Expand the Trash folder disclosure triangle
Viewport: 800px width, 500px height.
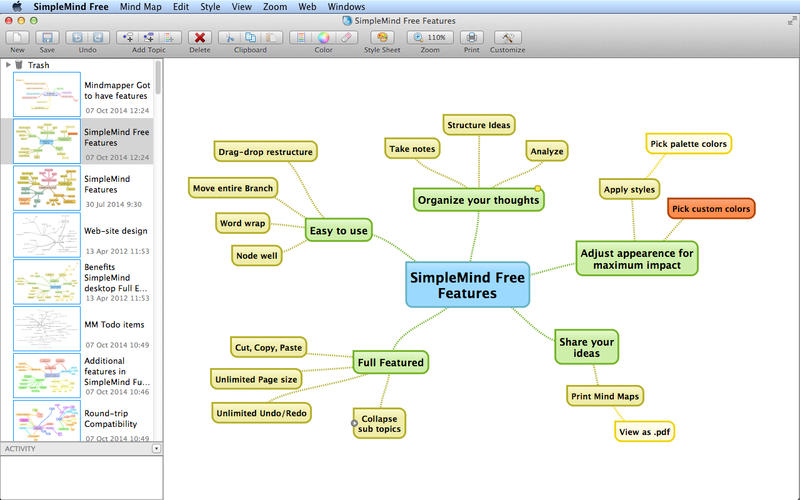click(8, 65)
